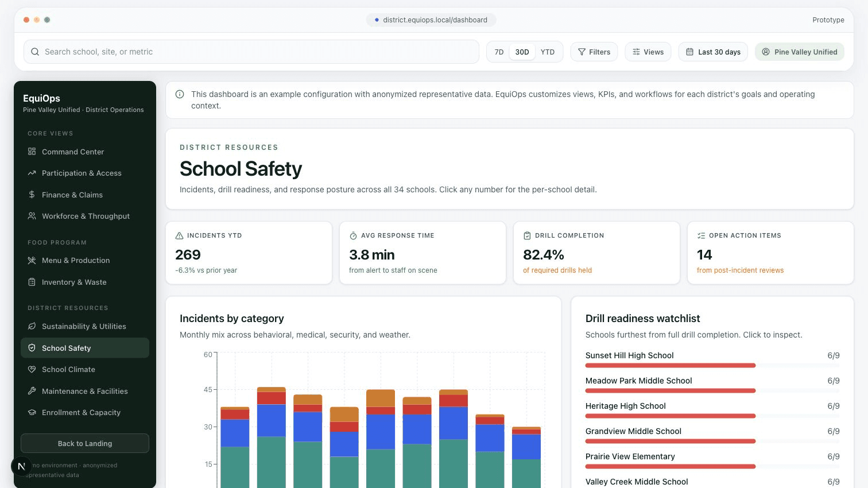
Task: Click the checklist icon on Open Action Items
Action: [x=701, y=235]
